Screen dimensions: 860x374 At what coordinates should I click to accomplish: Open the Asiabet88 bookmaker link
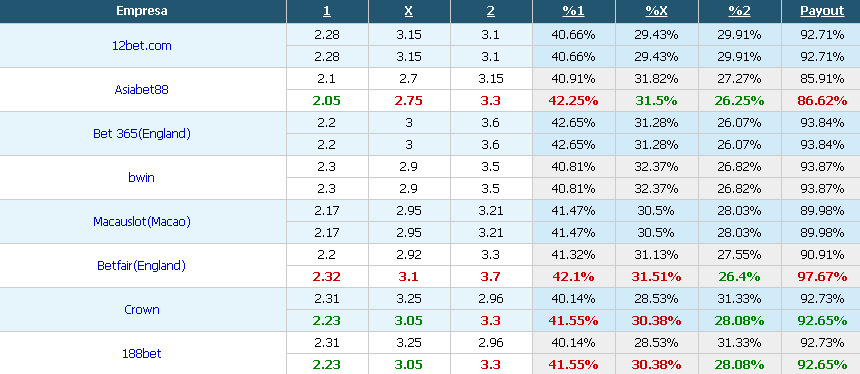tap(142, 90)
